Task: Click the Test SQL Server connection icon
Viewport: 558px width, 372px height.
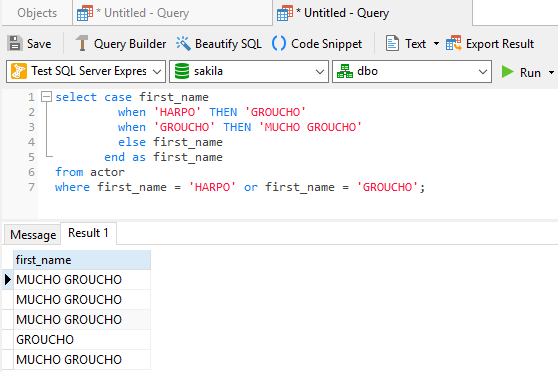Action: [x=19, y=71]
